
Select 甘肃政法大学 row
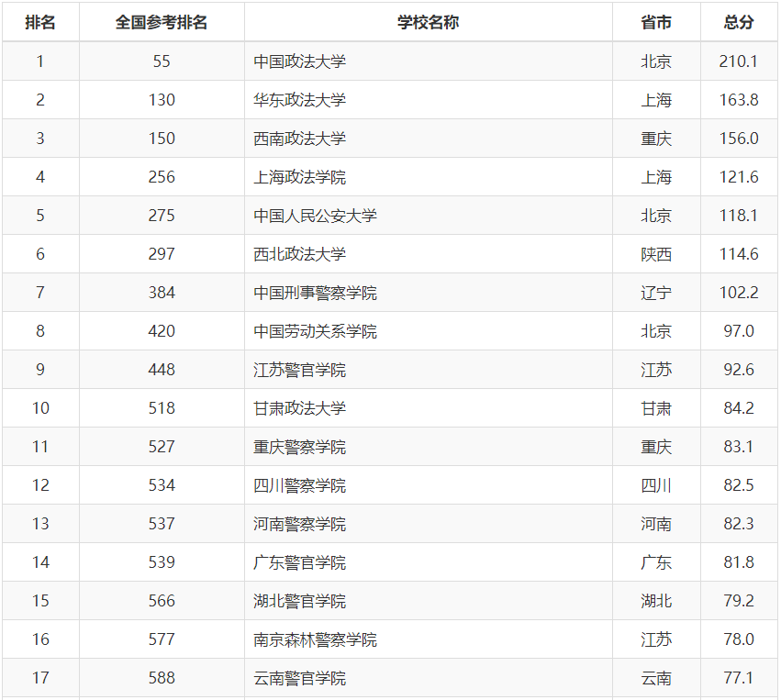click(x=300, y=408)
